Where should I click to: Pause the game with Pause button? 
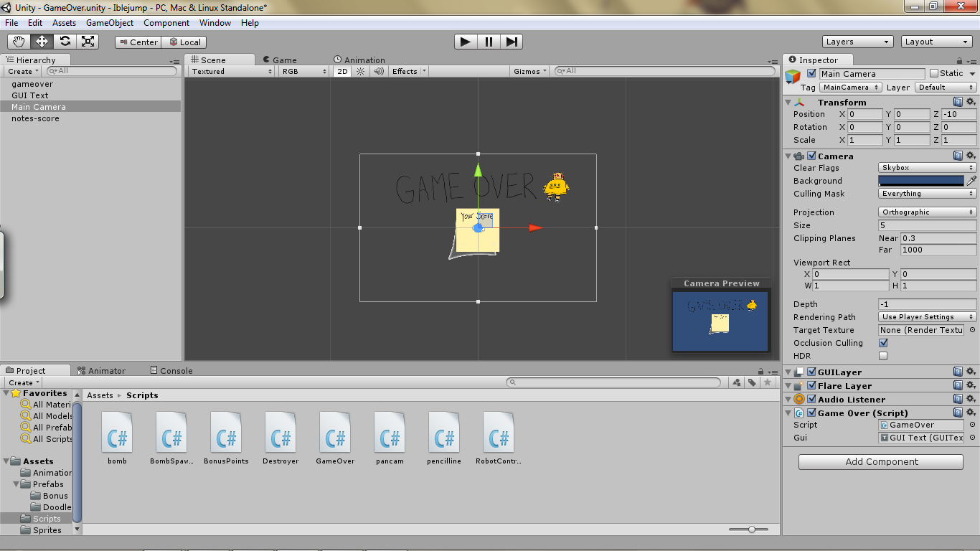click(x=489, y=42)
